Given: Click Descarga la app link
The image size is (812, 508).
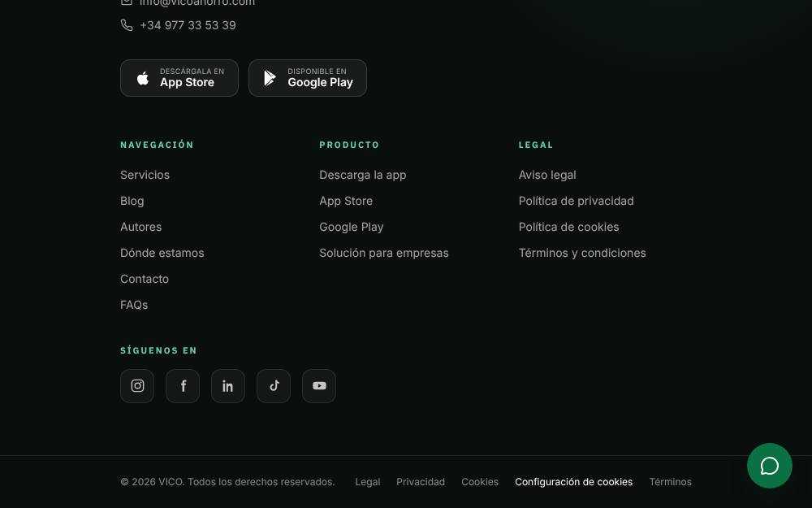Looking at the screenshot, I should [x=362, y=175].
